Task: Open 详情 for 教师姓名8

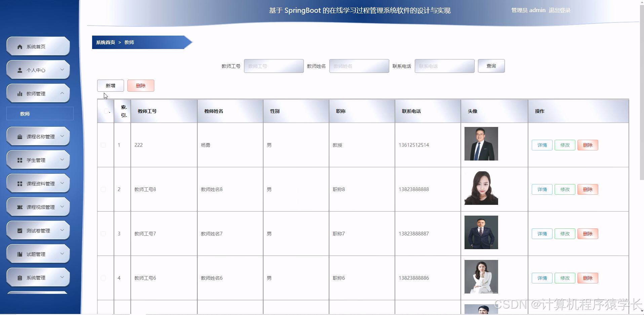Action: tap(542, 189)
